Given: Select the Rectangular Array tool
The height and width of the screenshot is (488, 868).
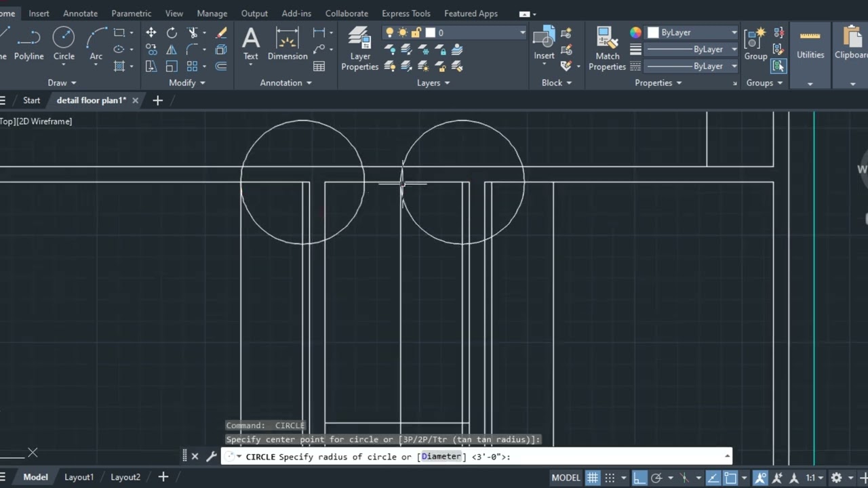Looking at the screenshot, I should coord(193,66).
